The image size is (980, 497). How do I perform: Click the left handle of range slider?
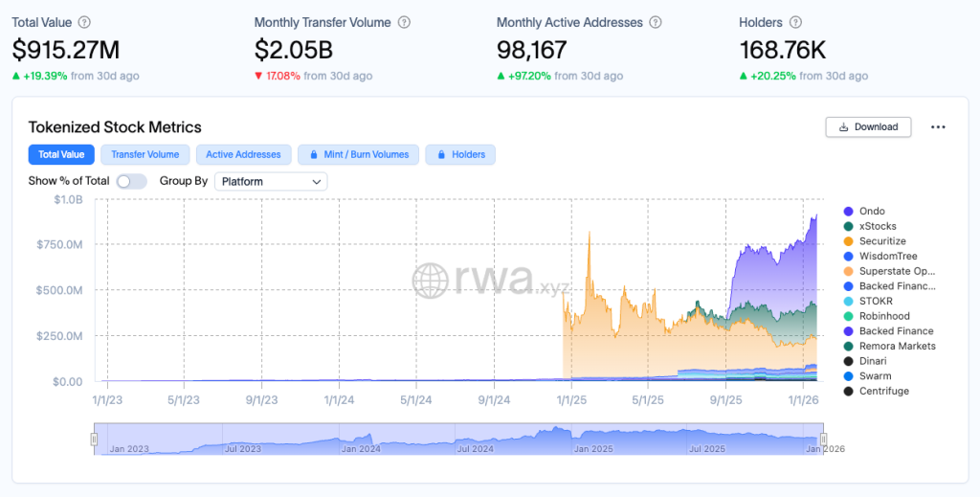point(94,440)
